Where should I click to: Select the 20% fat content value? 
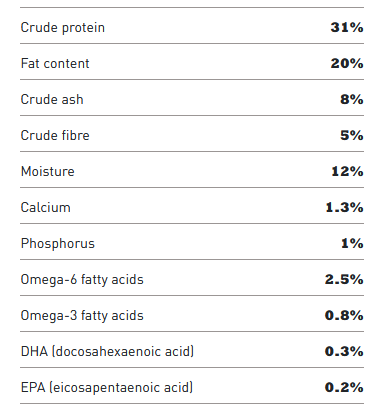coord(347,63)
